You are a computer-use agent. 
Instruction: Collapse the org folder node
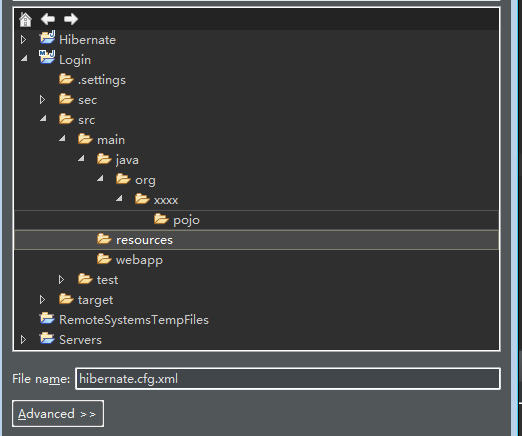[x=100, y=178]
